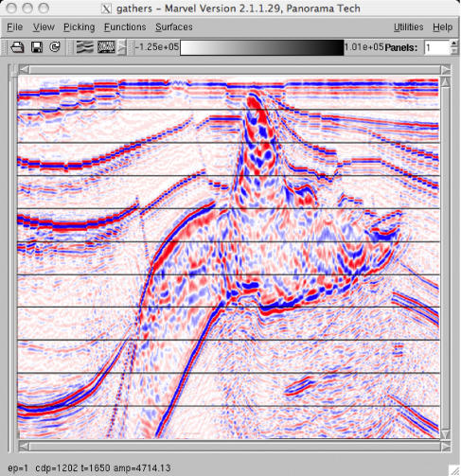Open the Picking menu
Viewport: 461px width, 476px height.
(x=79, y=27)
